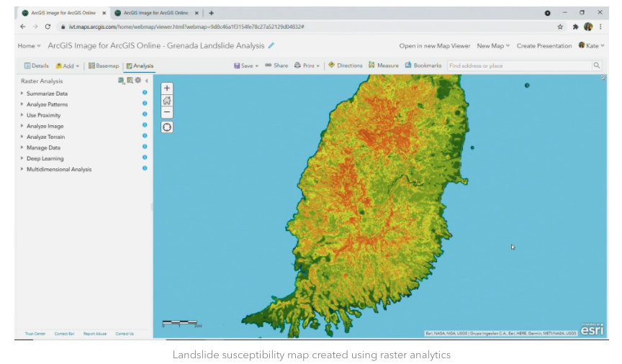Edit map title with pencil icon
622x364 pixels.
[271, 45]
